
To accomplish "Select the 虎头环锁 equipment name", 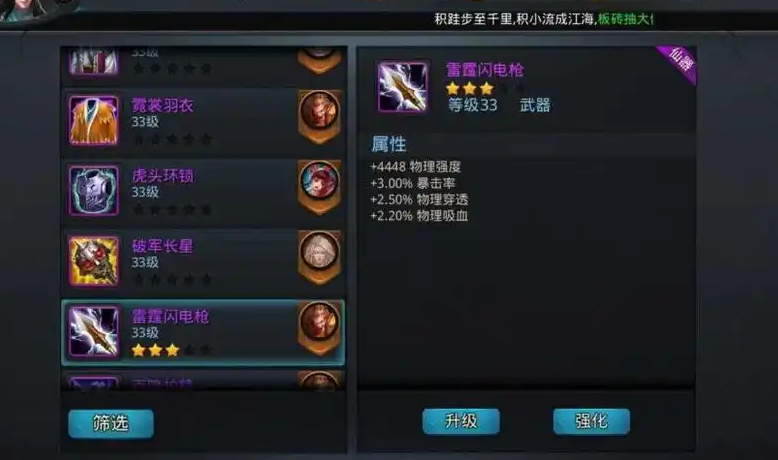I will (162, 176).
